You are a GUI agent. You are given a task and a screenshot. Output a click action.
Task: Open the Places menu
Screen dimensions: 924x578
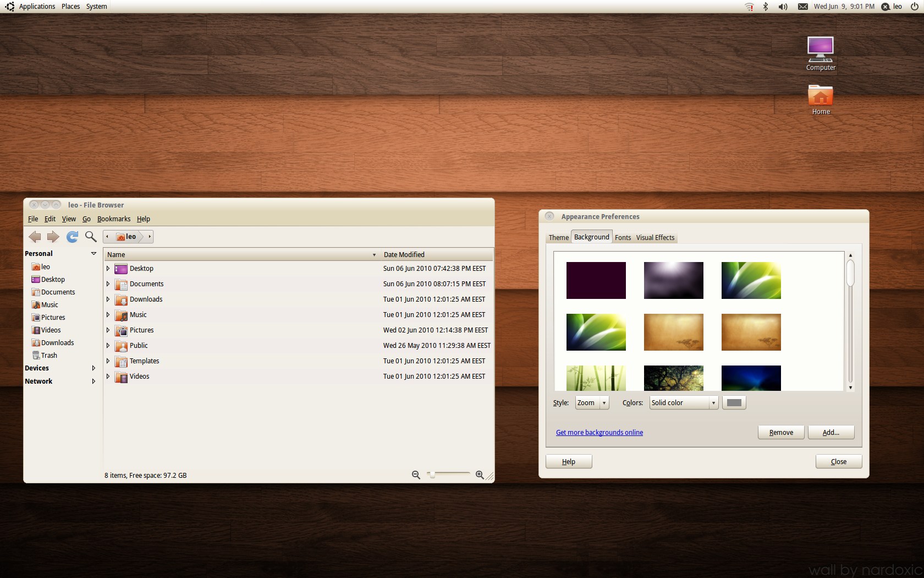(x=70, y=7)
